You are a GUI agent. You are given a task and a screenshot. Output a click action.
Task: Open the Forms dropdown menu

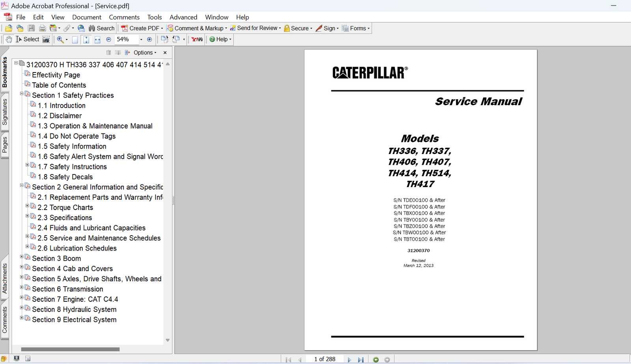(x=356, y=28)
